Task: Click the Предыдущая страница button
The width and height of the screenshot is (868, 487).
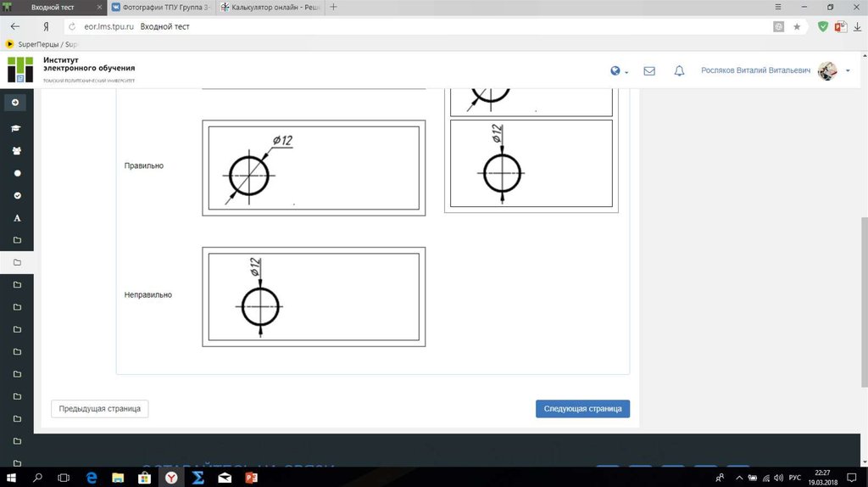Action: [x=100, y=409]
